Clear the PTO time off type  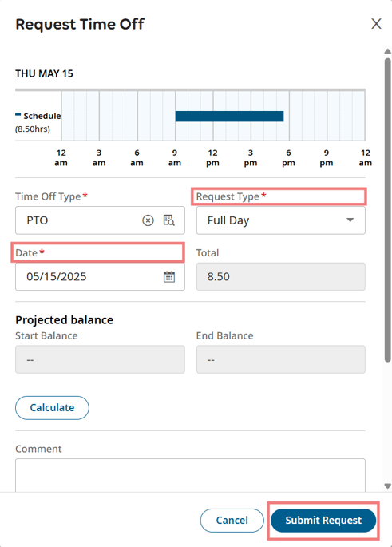148,220
